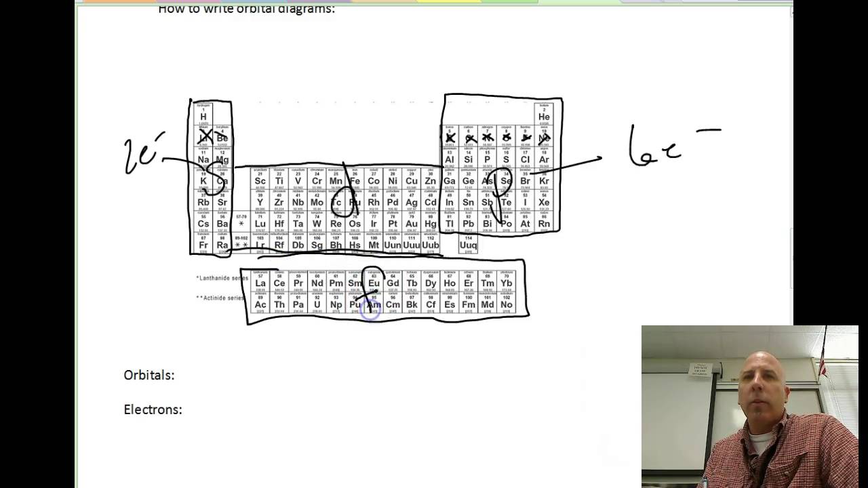Click the 'Uuq' element 114 cell
The image size is (868, 488).
click(469, 242)
